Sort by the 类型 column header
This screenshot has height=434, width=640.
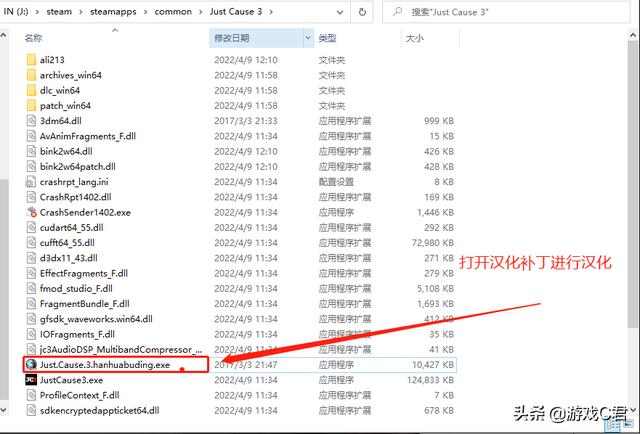(328, 38)
